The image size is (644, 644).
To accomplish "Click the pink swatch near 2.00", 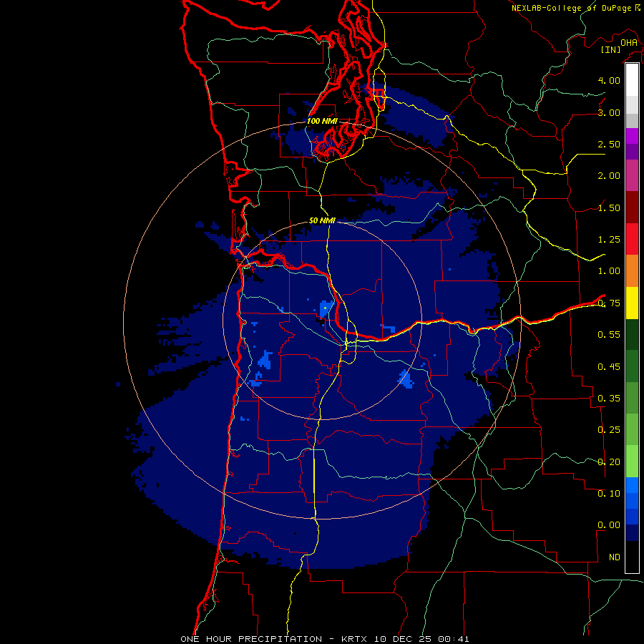I will click(x=632, y=176).
